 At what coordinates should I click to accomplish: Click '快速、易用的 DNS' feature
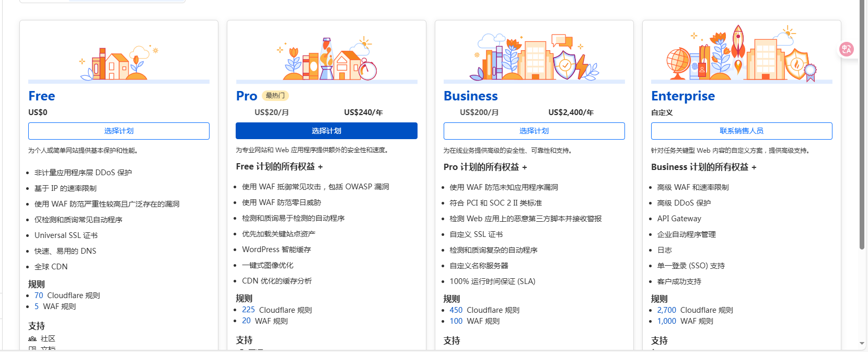(x=65, y=251)
